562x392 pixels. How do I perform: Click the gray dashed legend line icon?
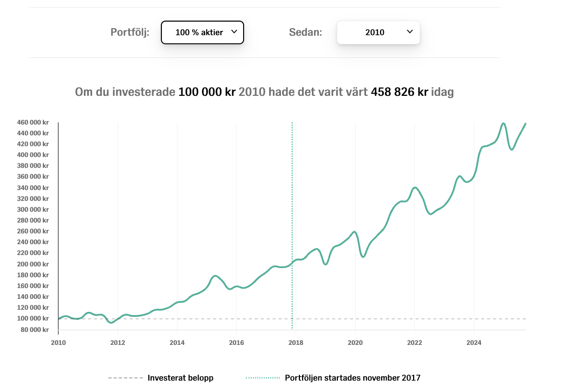pos(124,378)
